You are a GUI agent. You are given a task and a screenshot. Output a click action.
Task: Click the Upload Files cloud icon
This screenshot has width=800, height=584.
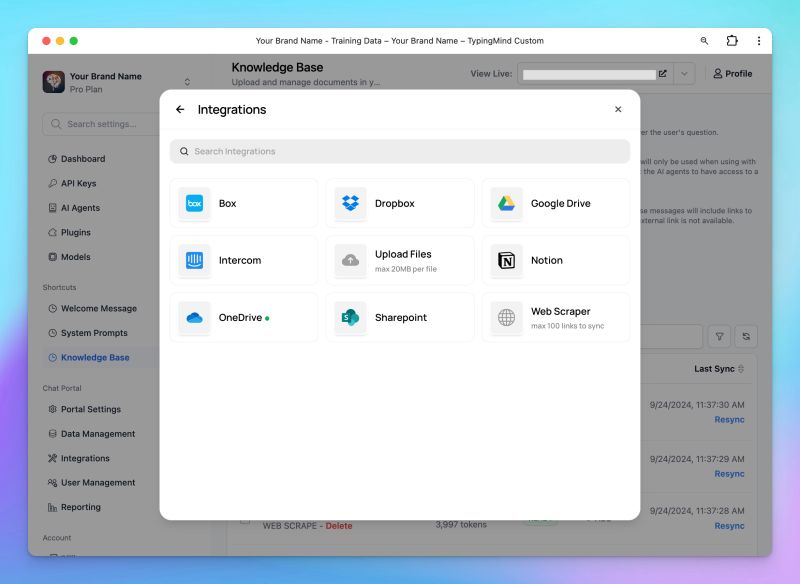(x=351, y=261)
